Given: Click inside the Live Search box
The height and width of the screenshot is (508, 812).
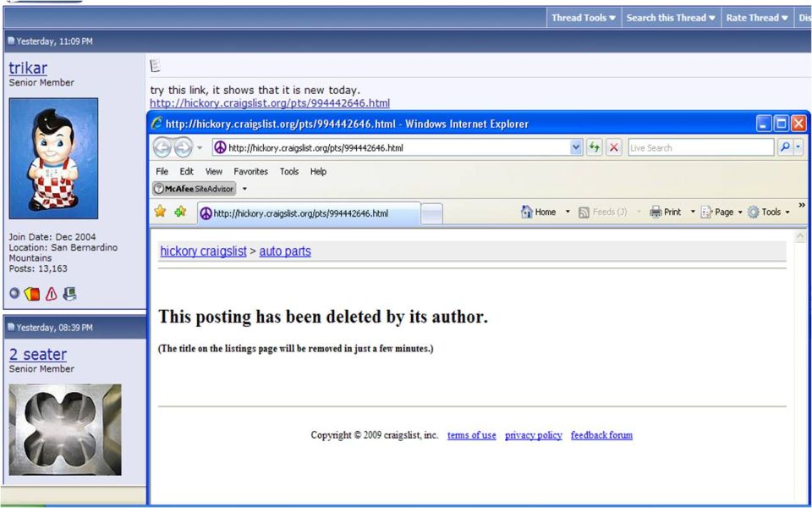Looking at the screenshot, I should coord(701,147).
